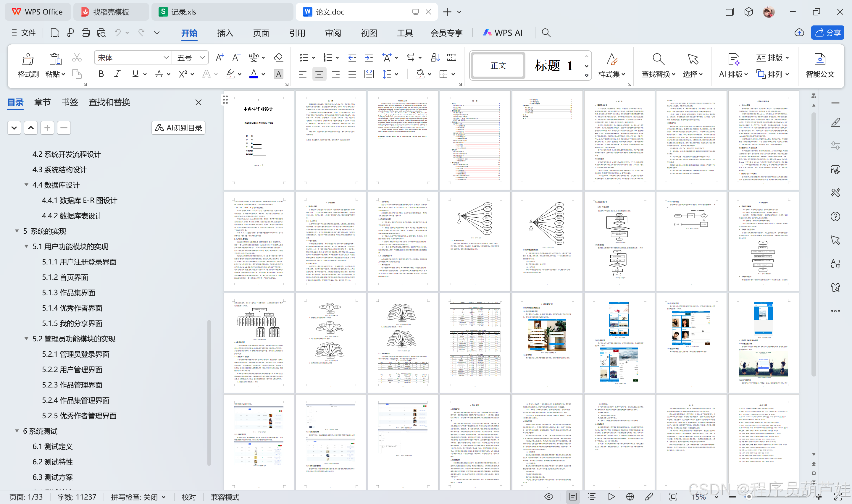Open the 插入 ribbon tab

(225, 33)
